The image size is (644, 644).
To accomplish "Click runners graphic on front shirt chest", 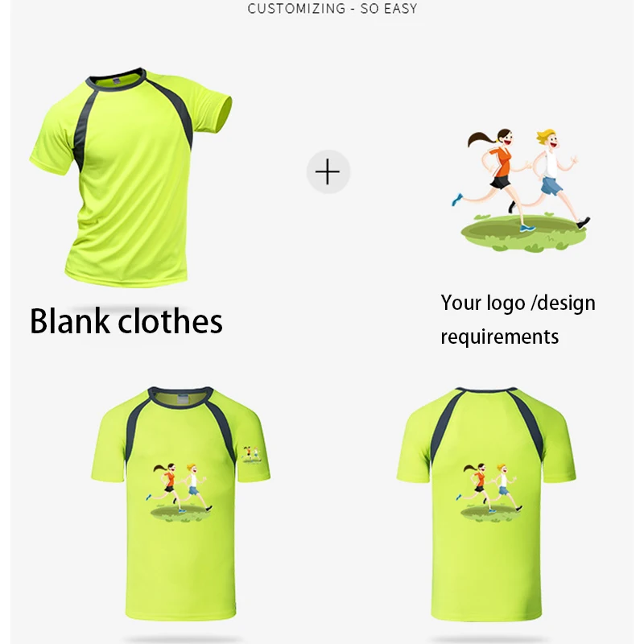I will 179,492.
